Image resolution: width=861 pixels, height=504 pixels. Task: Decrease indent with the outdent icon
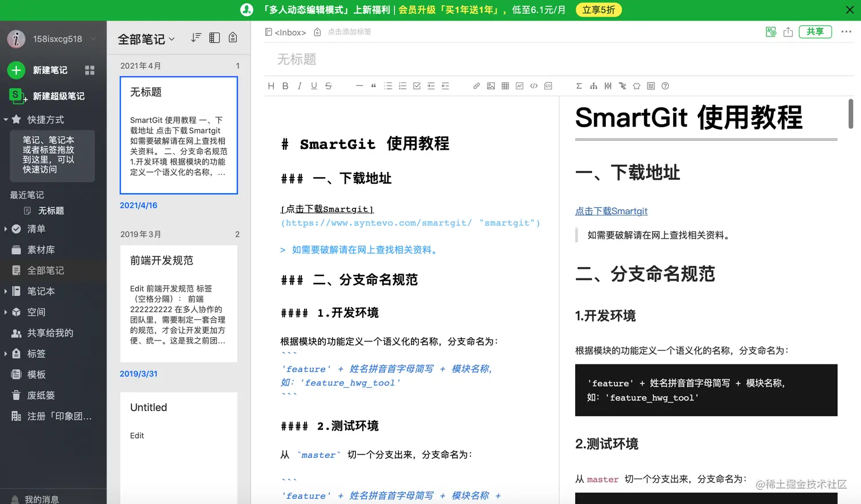445,86
